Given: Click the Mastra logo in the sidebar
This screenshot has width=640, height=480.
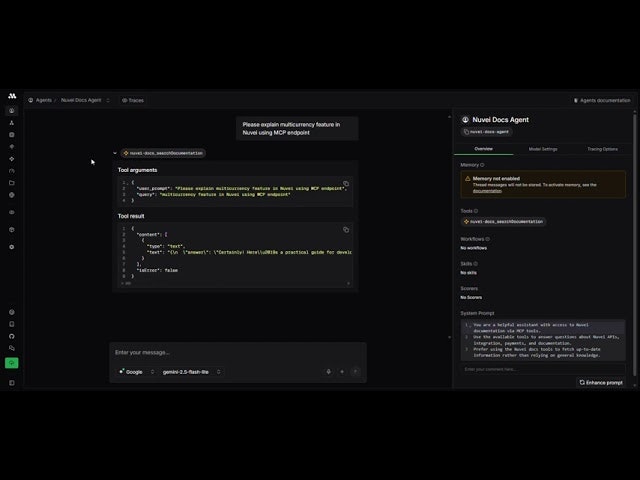Looking at the screenshot, I should click(x=12, y=96).
